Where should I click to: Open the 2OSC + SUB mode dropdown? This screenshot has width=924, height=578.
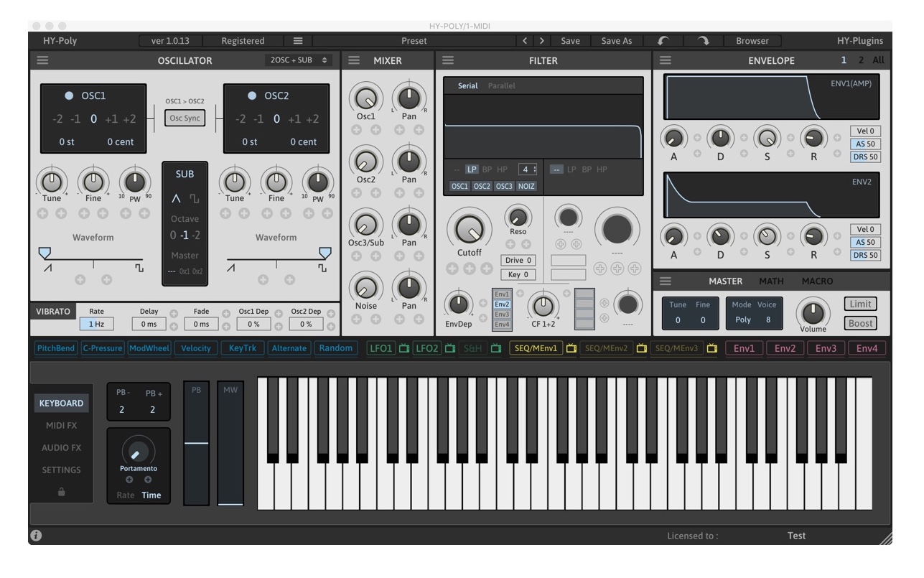298,60
